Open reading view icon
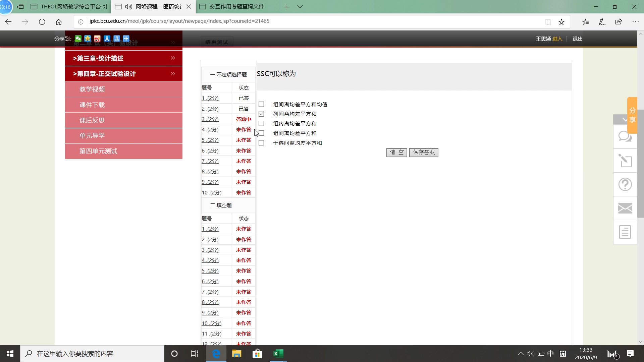644x362 pixels. (x=548, y=22)
